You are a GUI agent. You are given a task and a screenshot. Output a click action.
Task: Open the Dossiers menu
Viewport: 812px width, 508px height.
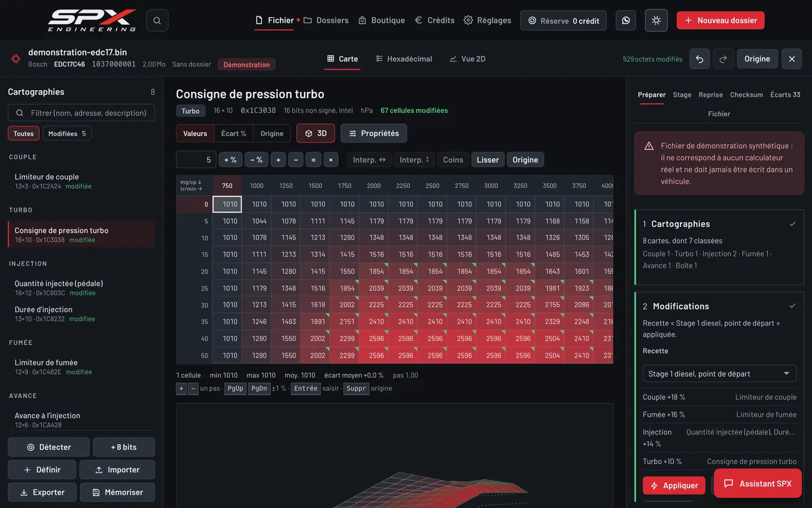(x=326, y=20)
